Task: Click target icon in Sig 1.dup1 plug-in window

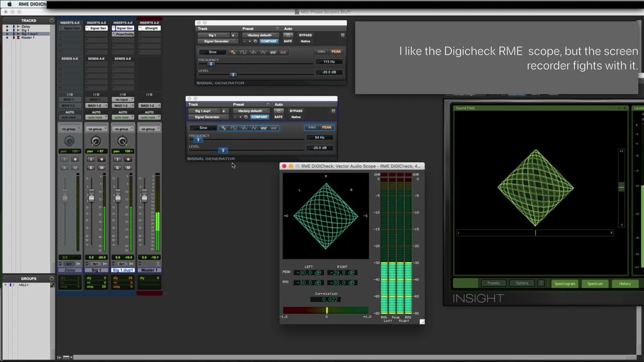Action: click(x=333, y=111)
